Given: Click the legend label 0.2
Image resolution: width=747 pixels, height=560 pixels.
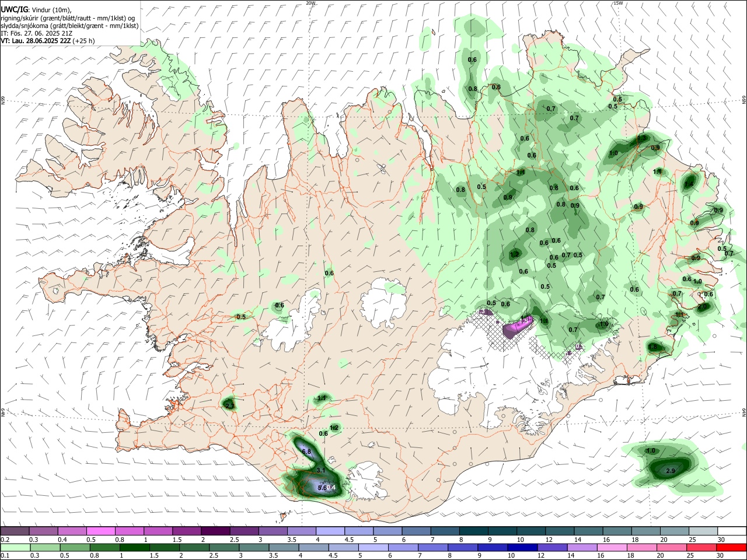Looking at the screenshot, I should coord(5,540).
